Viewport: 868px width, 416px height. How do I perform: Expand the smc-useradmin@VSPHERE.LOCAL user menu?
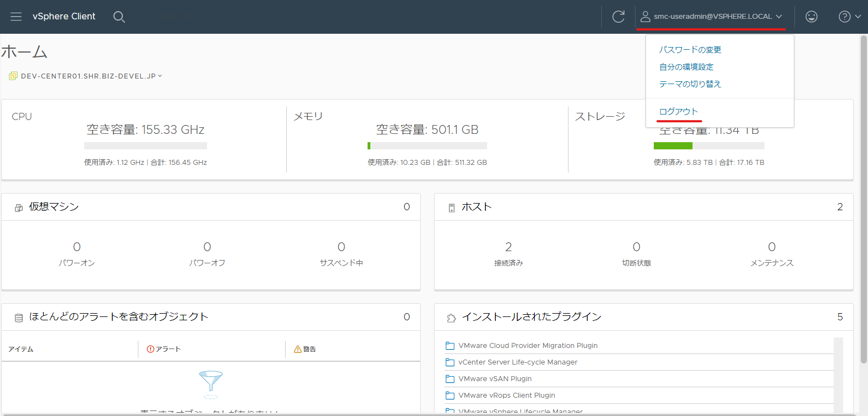click(712, 17)
